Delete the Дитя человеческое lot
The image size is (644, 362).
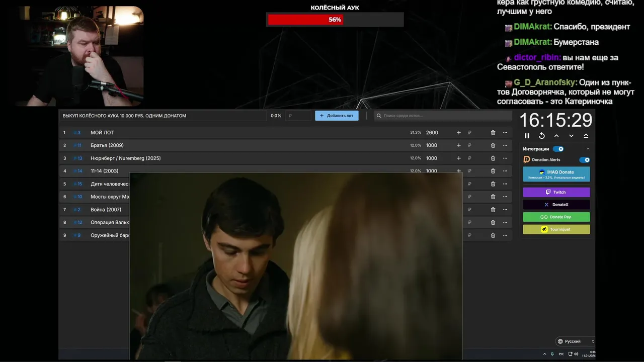pyautogui.click(x=493, y=184)
